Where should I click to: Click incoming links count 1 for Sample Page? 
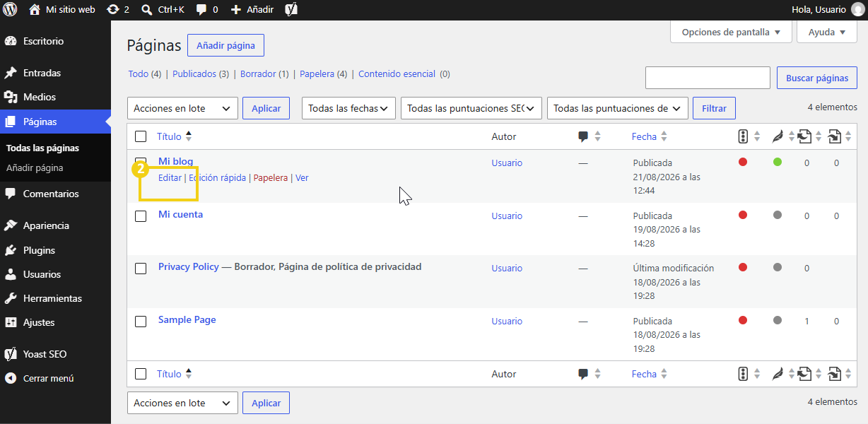[807, 321]
